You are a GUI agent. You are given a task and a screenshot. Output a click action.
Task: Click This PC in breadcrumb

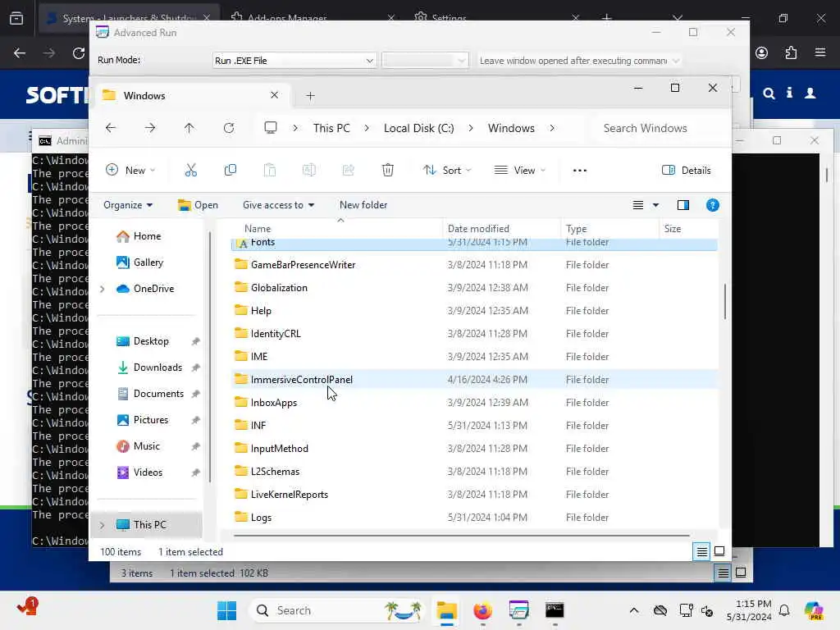(331, 128)
